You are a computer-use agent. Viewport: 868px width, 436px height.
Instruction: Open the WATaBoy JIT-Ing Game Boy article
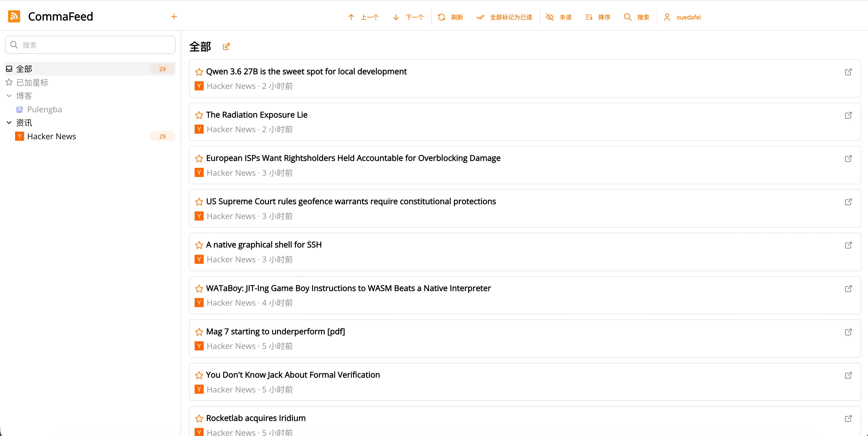pos(349,288)
